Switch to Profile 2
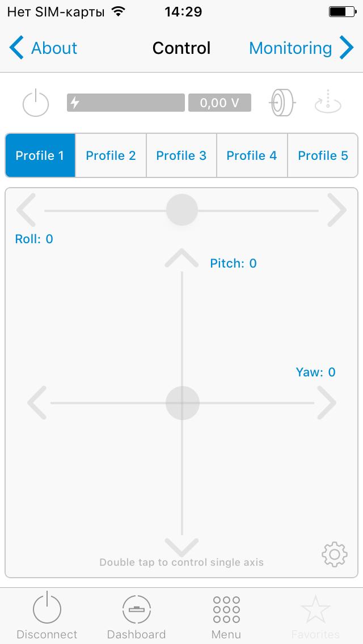This screenshot has height=644, width=363. point(111,155)
